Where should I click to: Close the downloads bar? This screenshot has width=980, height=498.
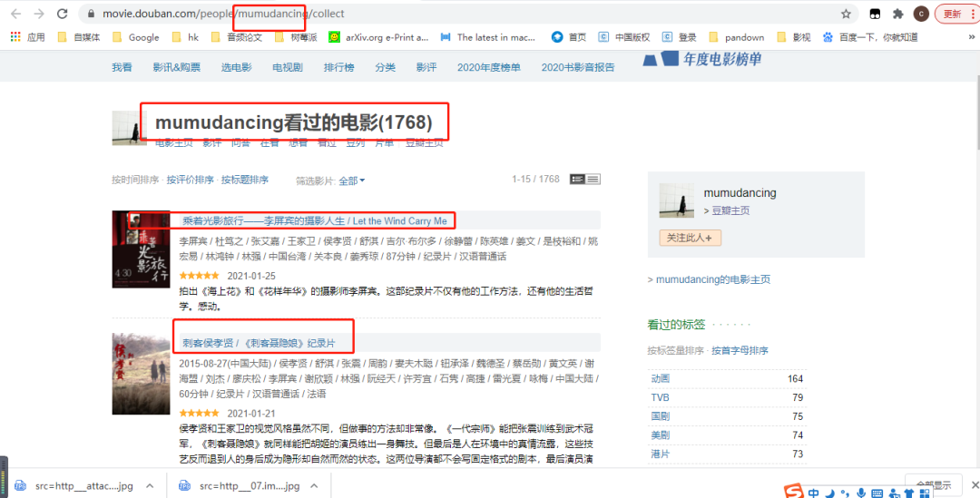(975, 485)
